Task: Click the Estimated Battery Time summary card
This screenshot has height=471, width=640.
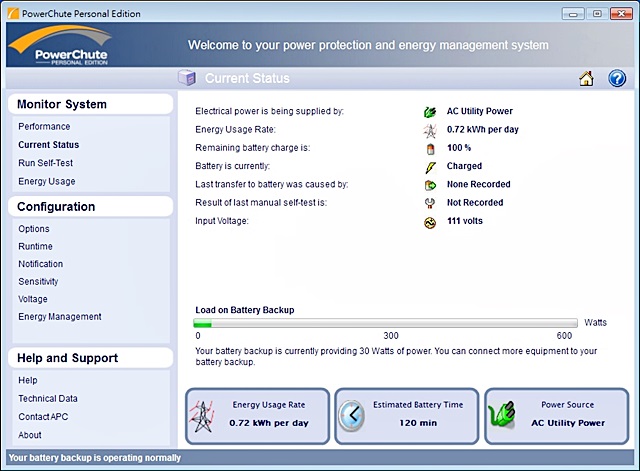Action: point(407,416)
